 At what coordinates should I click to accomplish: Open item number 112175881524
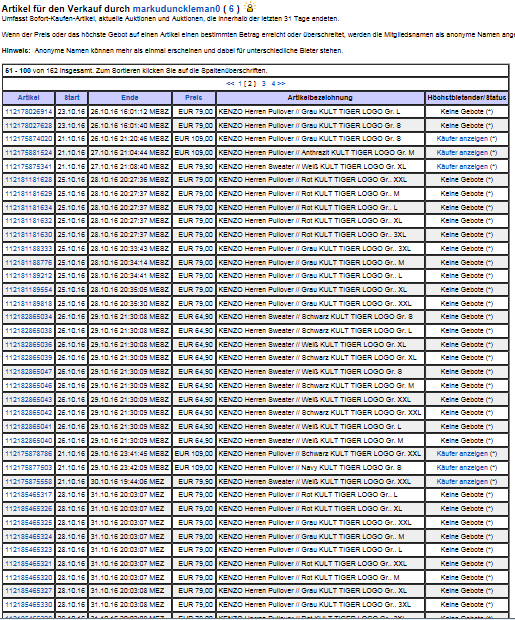(x=28, y=153)
